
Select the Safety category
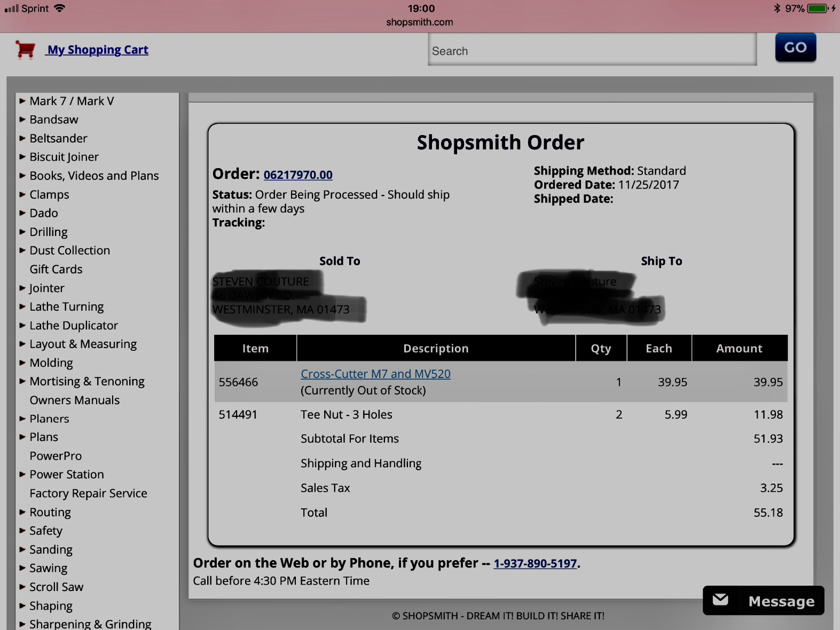(x=46, y=531)
